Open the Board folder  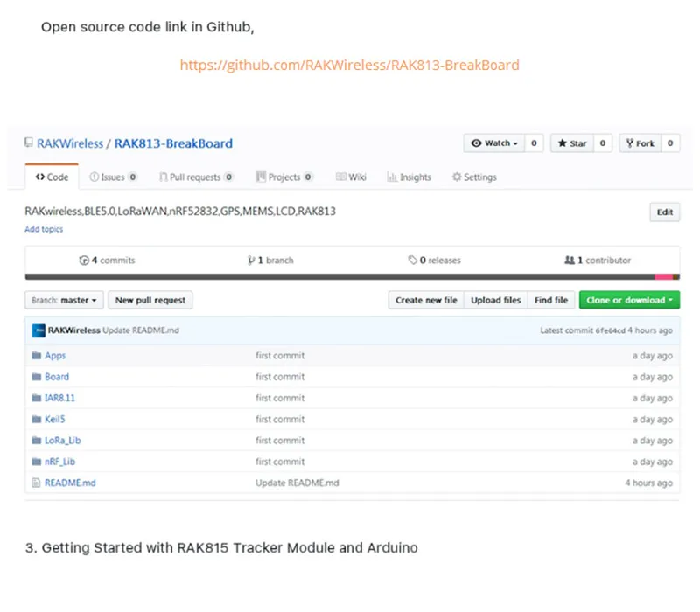[57, 377]
